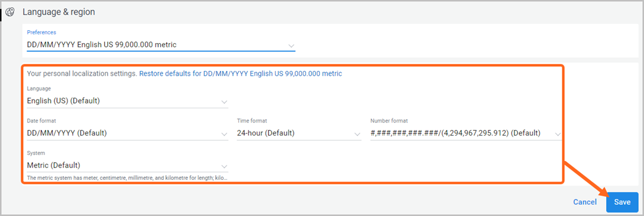Select the 24-hour (Default) time format field
The width and height of the screenshot is (644, 216).
coord(299,134)
